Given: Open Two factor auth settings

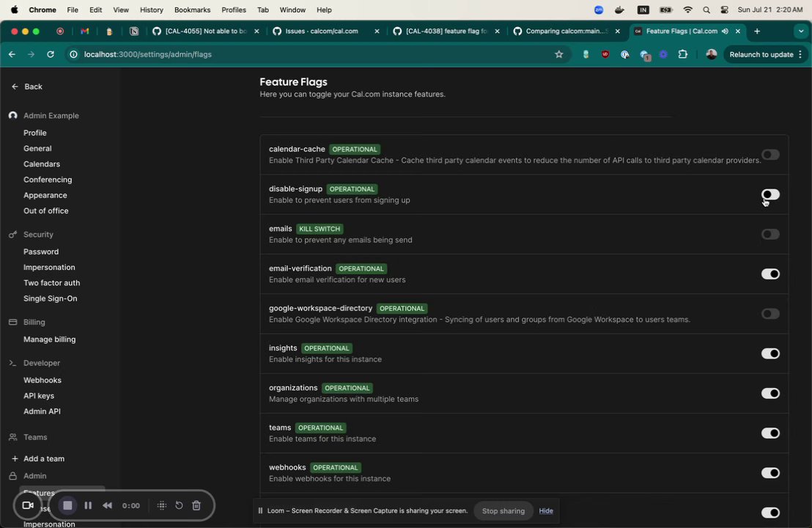Looking at the screenshot, I should [52, 282].
